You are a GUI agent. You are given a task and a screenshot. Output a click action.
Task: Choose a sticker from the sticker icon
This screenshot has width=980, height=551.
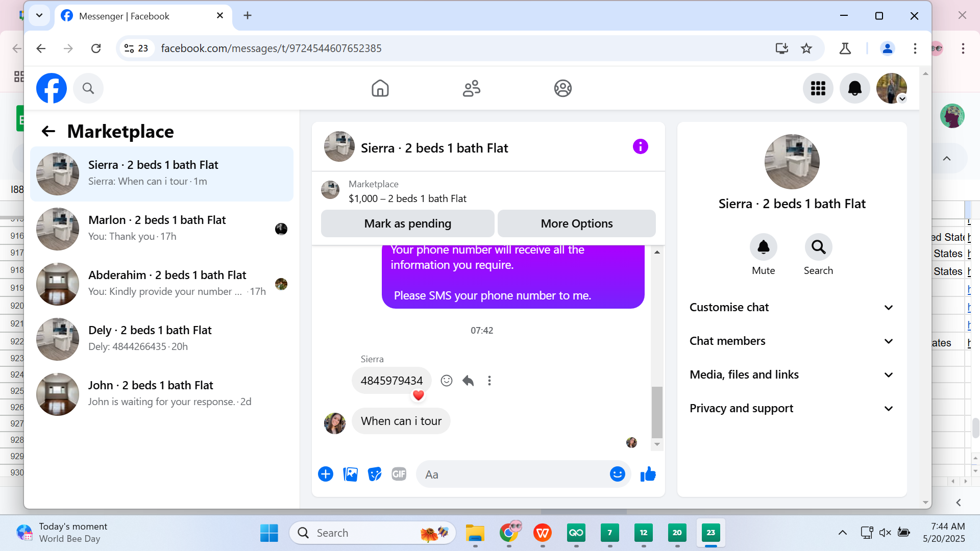375,474
